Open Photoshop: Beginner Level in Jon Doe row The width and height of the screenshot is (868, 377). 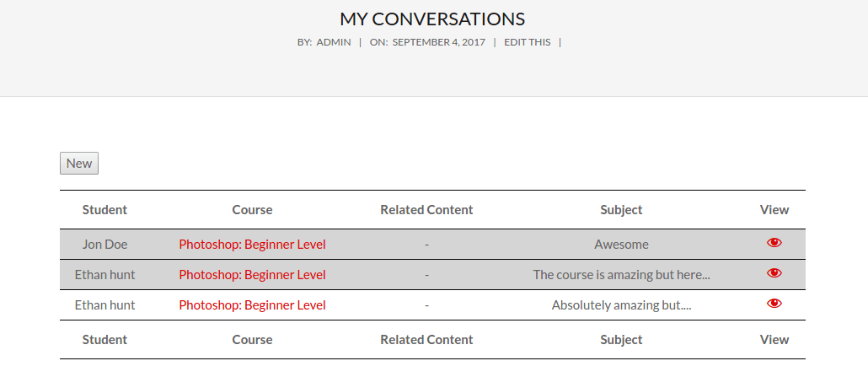point(253,245)
